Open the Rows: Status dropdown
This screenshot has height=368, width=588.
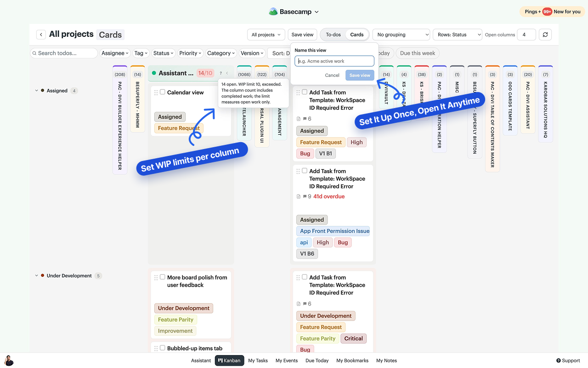[x=458, y=34]
